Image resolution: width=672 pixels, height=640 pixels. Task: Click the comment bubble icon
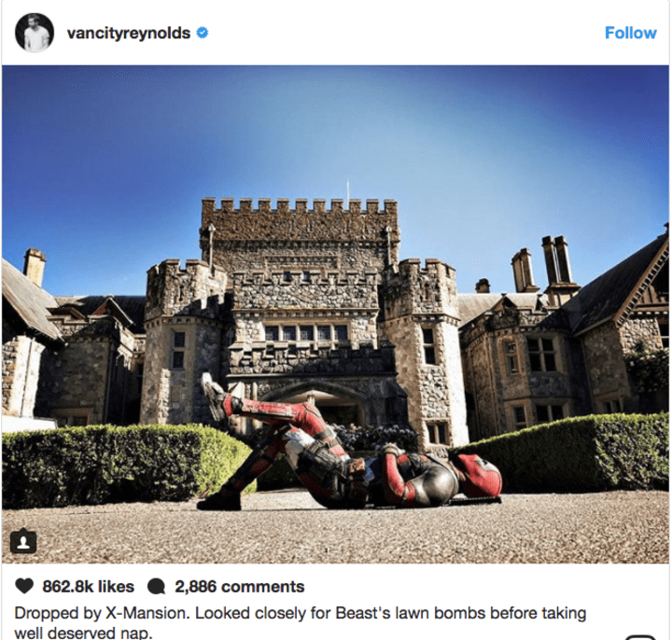click(157, 586)
